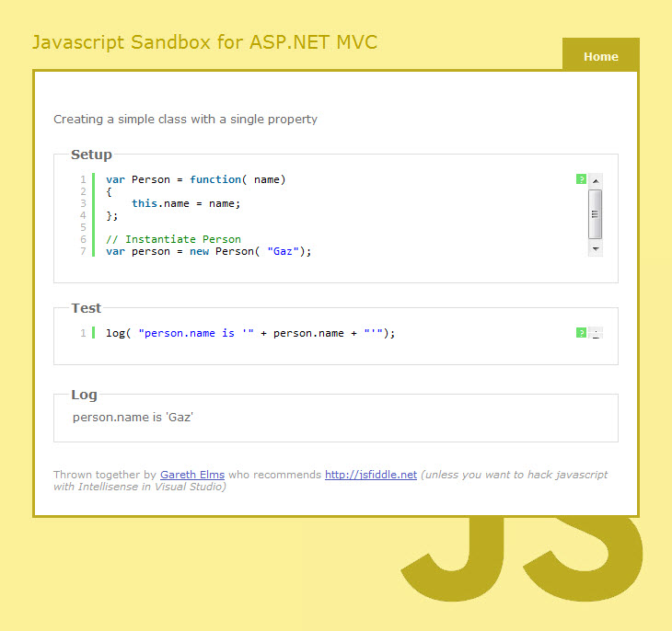Viewport: 672px width, 631px height.
Task: Click the green help icon in Test editor
Action: point(581,332)
